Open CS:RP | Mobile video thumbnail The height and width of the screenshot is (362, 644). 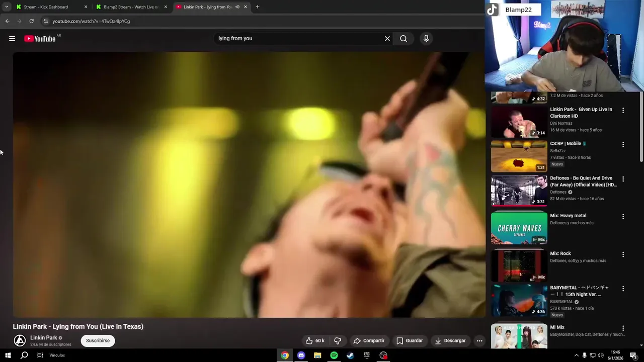[519, 156]
